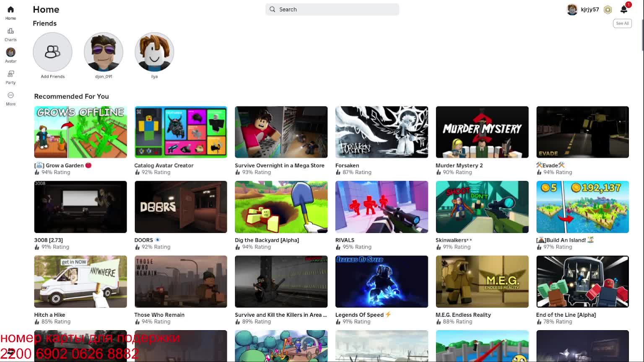Click the search magnifier icon
644x362 pixels.
pos(273,9)
